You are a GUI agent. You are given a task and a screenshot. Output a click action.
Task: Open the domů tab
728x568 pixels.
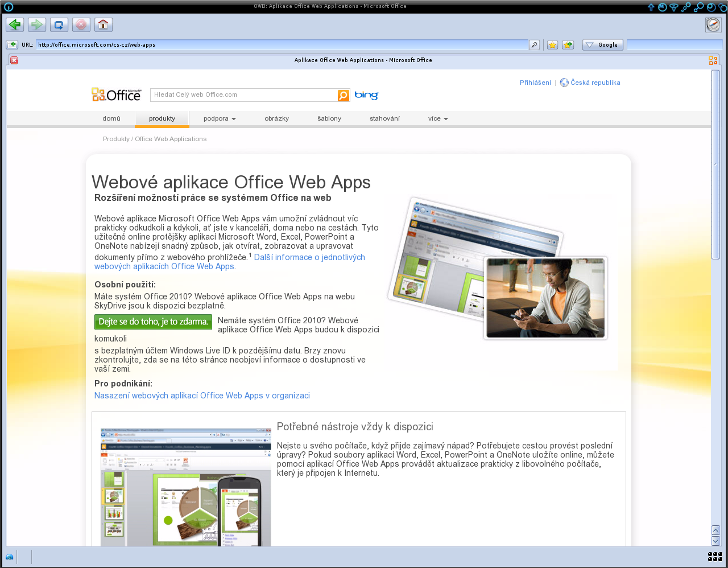pyautogui.click(x=111, y=118)
